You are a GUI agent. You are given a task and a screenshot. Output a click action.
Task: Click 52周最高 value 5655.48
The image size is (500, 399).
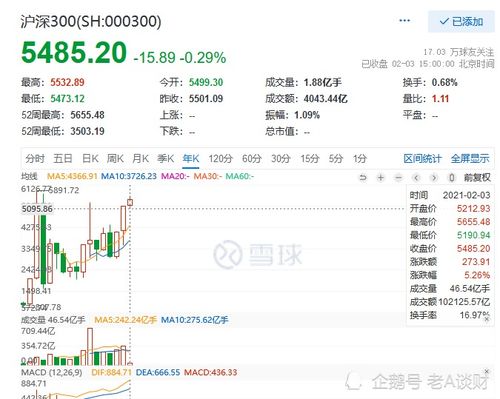[x=87, y=115]
